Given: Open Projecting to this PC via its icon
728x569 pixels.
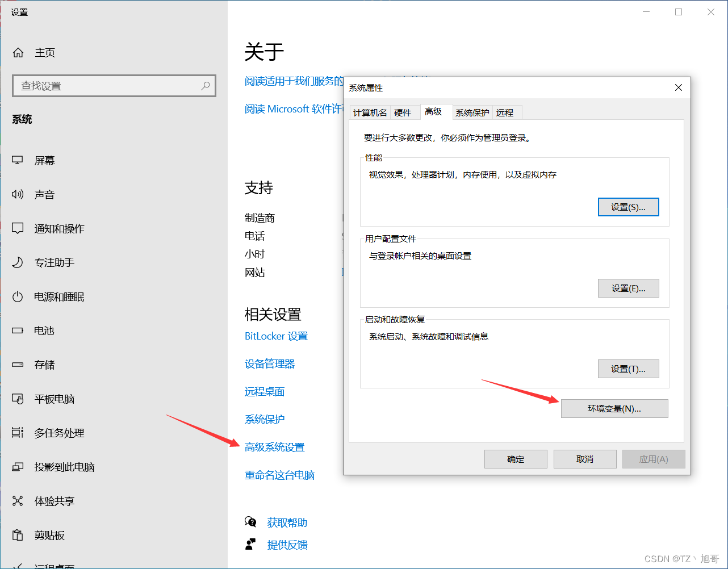Looking at the screenshot, I should [x=18, y=467].
